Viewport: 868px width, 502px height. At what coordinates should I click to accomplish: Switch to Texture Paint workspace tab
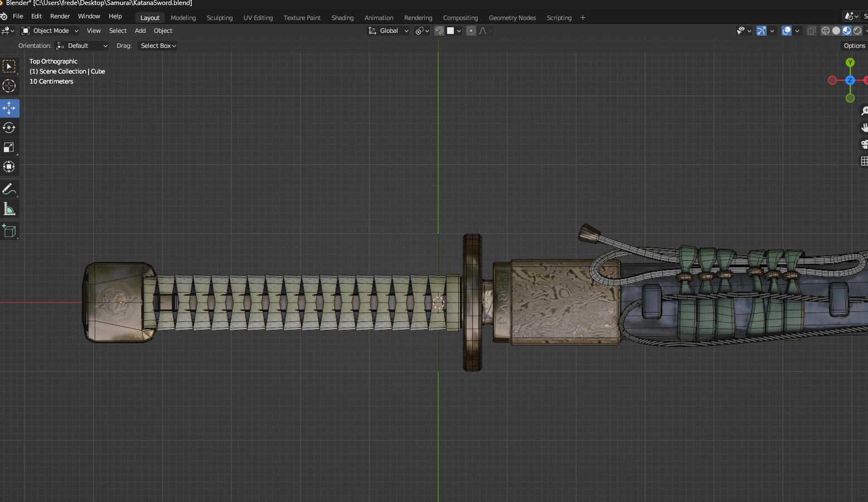pos(302,18)
